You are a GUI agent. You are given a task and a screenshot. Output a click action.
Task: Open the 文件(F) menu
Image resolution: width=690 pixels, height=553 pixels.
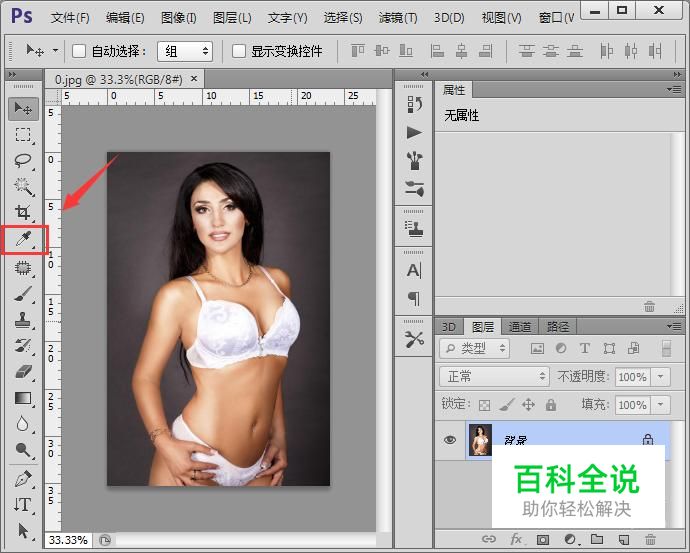coord(70,18)
